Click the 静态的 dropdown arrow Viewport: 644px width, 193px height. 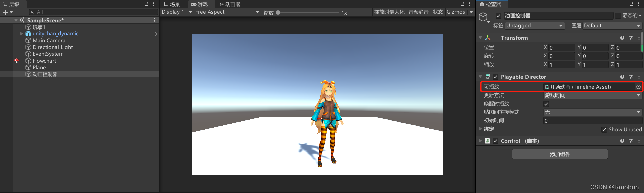(x=640, y=16)
